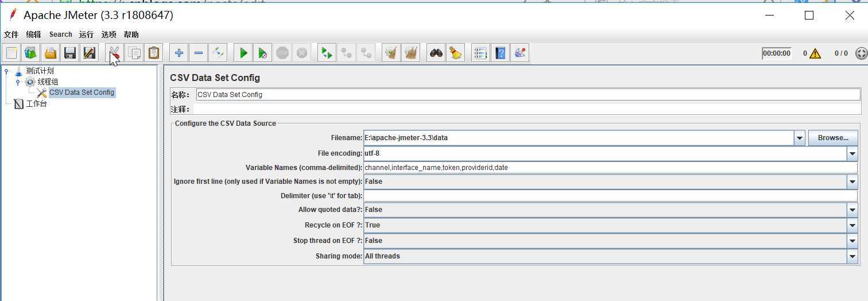Open Search using binoculars icon
This screenshot has width=868, height=301.
click(436, 53)
